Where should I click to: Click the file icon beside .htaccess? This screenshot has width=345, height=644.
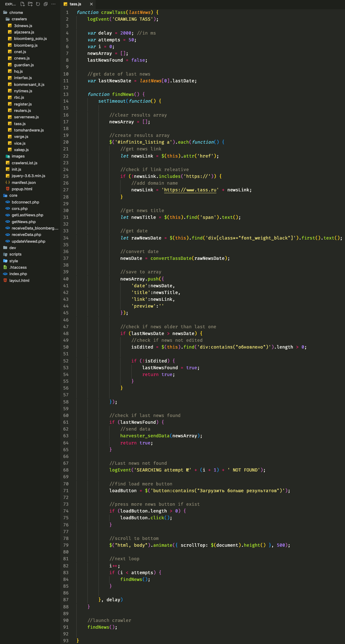click(5, 267)
